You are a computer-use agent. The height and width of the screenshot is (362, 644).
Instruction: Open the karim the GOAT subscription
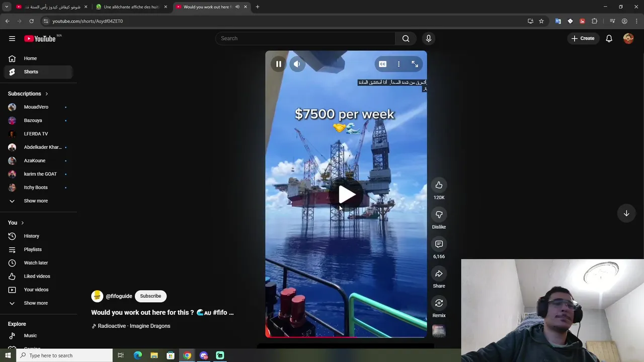38,174
